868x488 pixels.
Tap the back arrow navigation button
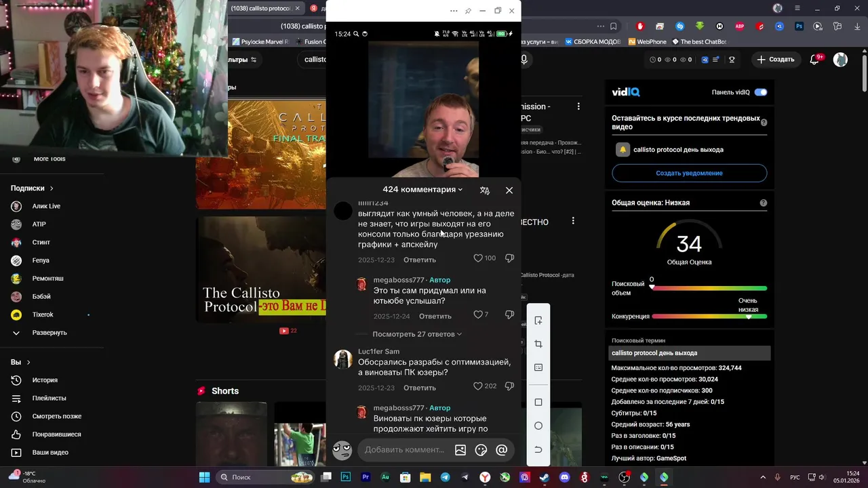point(538,449)
